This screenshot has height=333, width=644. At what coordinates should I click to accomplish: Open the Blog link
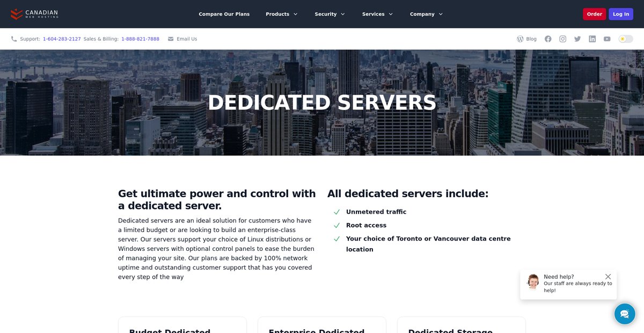click(531, 39)
